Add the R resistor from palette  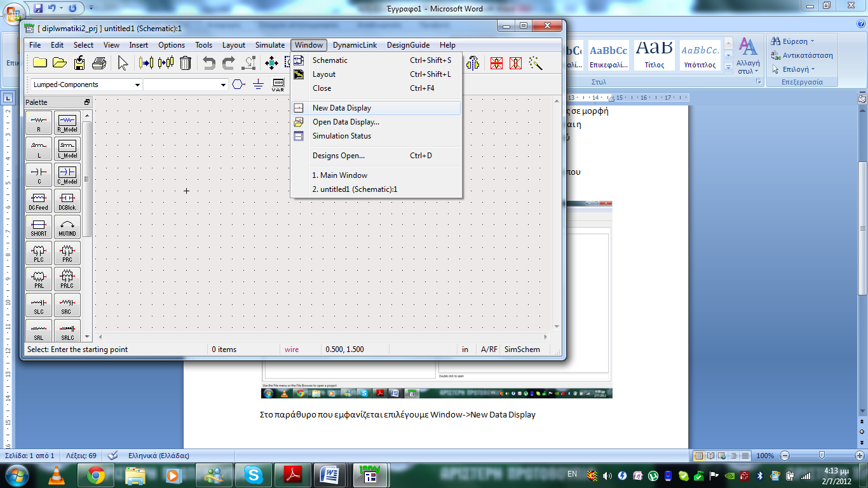pyautogui.click(x=39, y=122)
